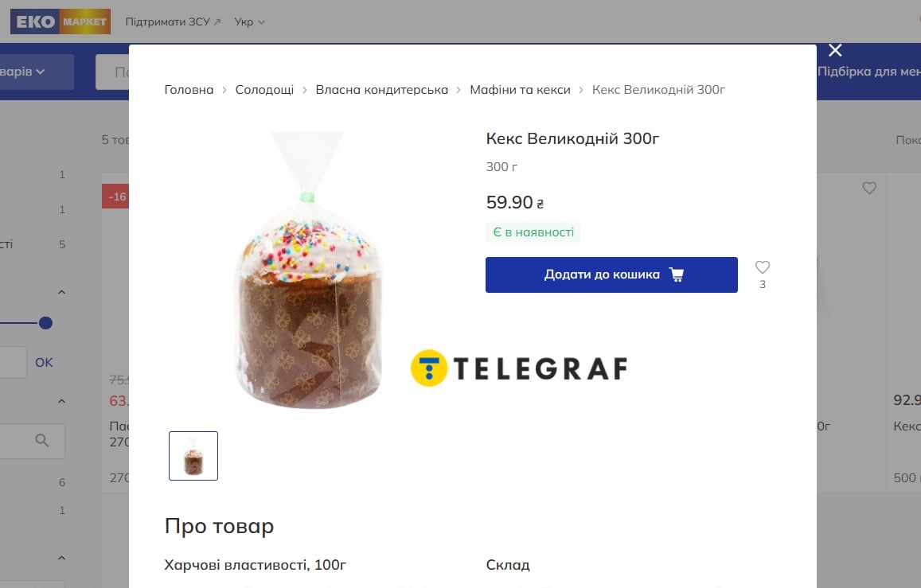Confirm the price filter with OK
This screenshot has width=921, height=588.
coord(44,363)
